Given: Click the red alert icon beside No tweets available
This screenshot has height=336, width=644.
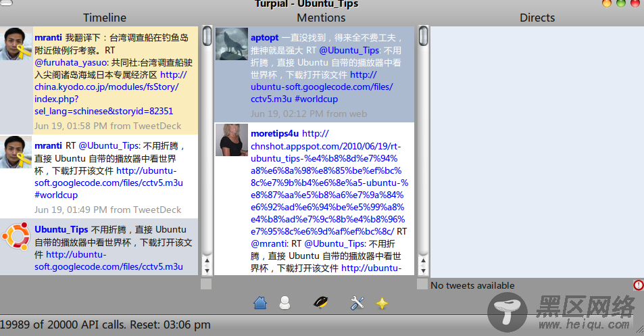Looking at the screenshot, I should pyautogui.click(x=639, y=285).
